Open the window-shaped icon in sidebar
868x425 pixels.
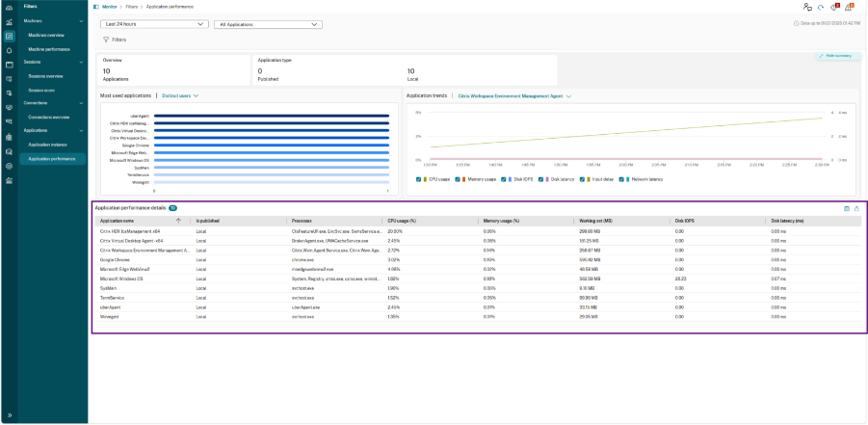(x=9, y=65)
